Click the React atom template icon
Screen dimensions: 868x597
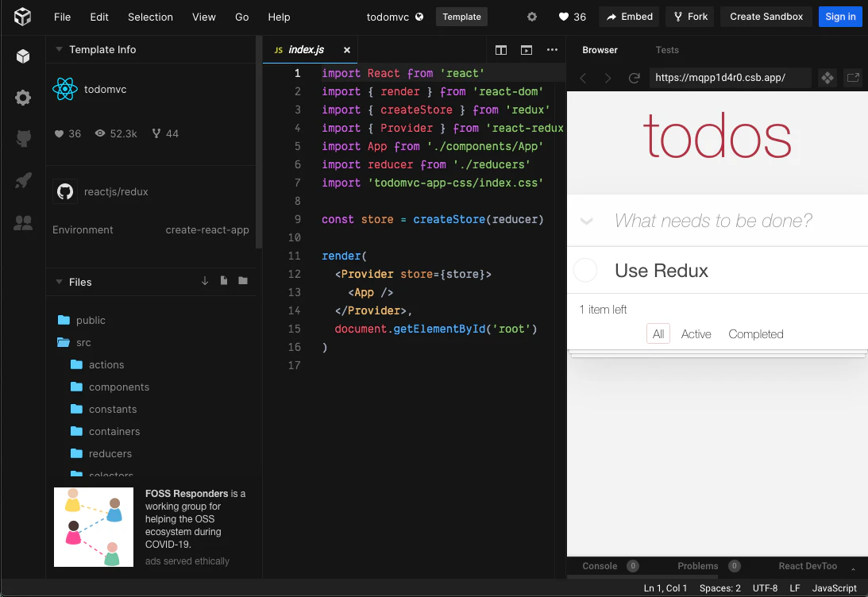65,89
